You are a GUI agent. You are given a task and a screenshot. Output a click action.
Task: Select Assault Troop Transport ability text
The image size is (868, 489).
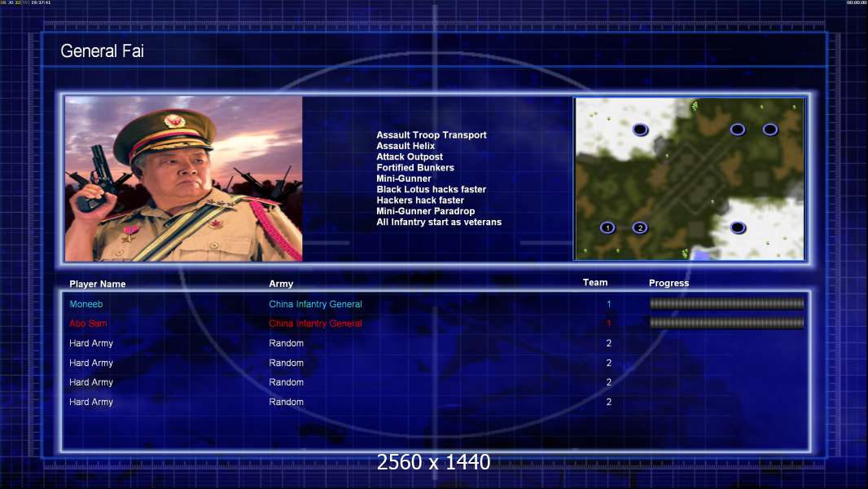pyautogui.click(x=432, y=135)
